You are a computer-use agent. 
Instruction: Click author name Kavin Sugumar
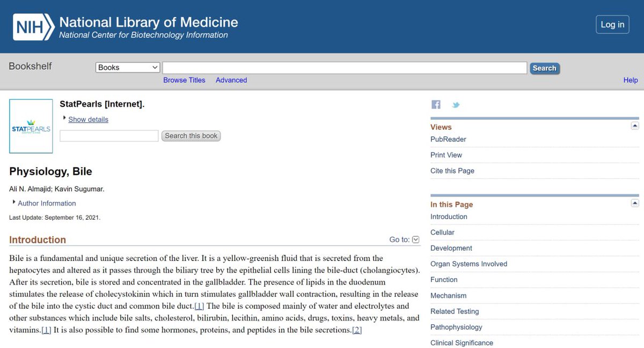click(x=79, y=189)
